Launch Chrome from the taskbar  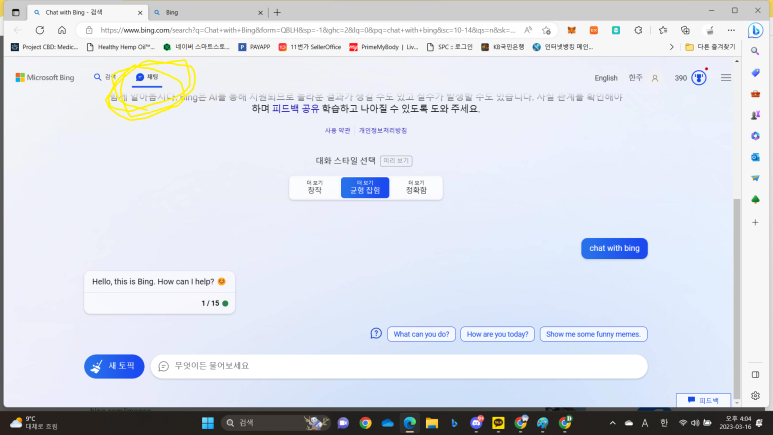coord(365,423)
